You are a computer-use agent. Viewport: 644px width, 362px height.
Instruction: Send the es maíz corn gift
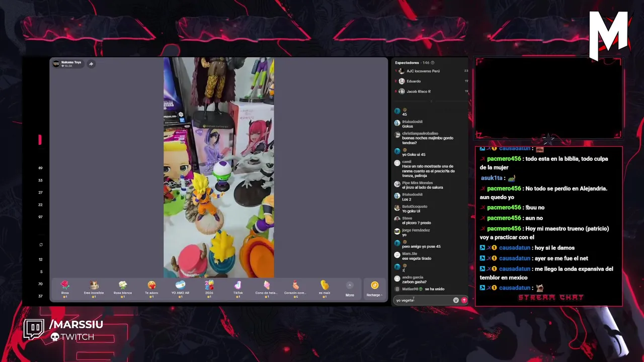point(325,289)
